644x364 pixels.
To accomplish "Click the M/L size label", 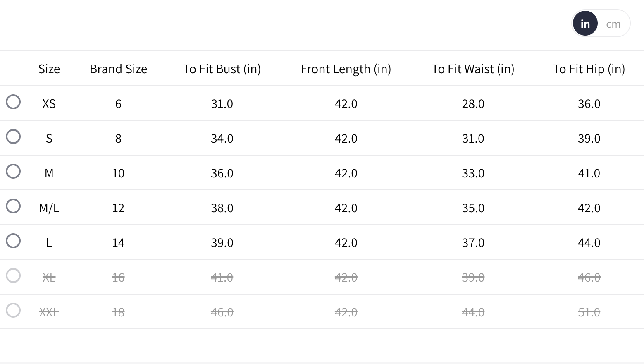I will pyautogui.click(x=49, y=208).
